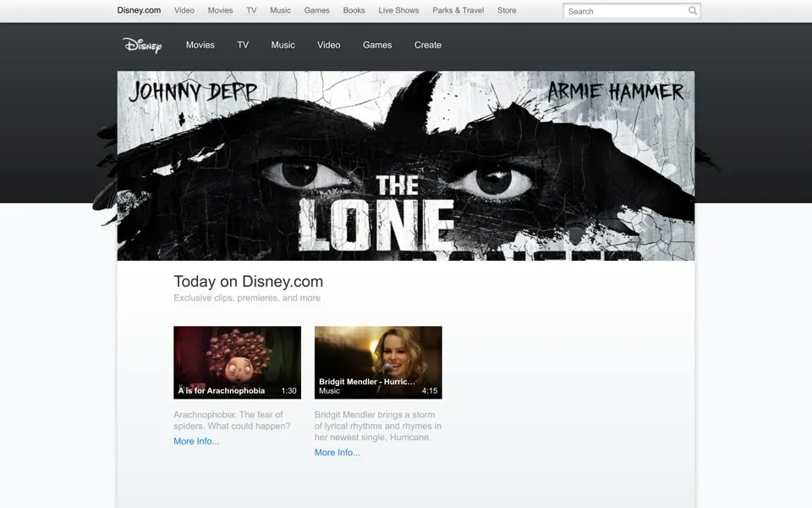Open Books in the top bar
812x508 pixels.
click(354, 10)
